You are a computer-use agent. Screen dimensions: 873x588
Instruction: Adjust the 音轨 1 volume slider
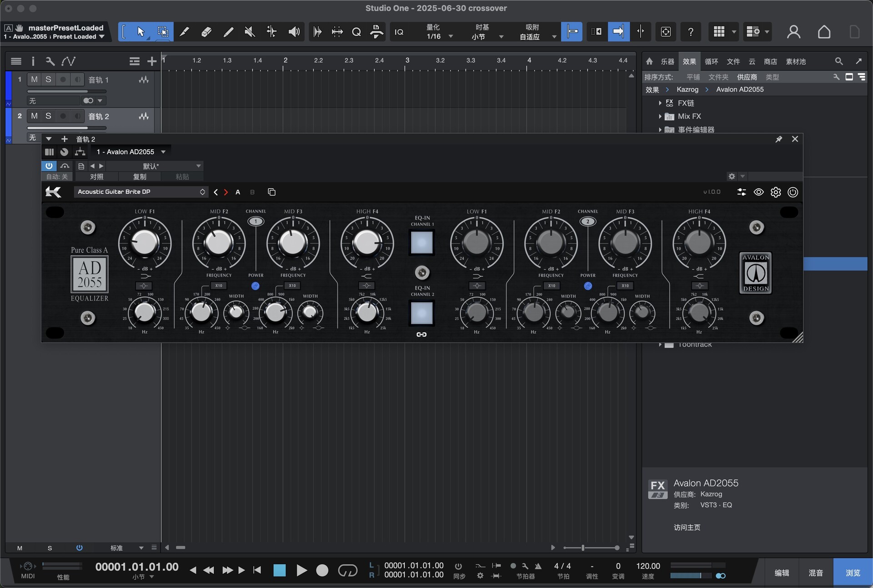coord(66,91)
